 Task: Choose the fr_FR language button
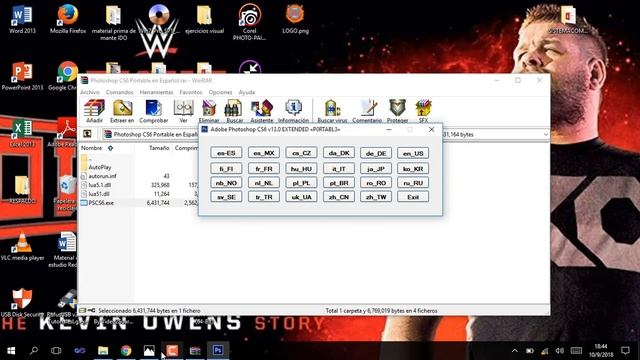pyautogui.click(x=264, y=169)
